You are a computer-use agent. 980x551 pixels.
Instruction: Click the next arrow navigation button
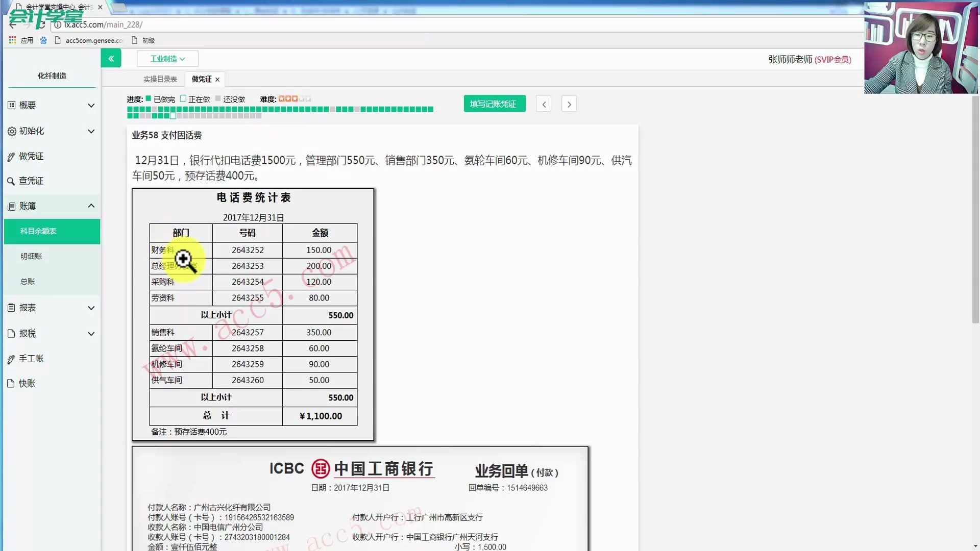click(x=569, y=104)
